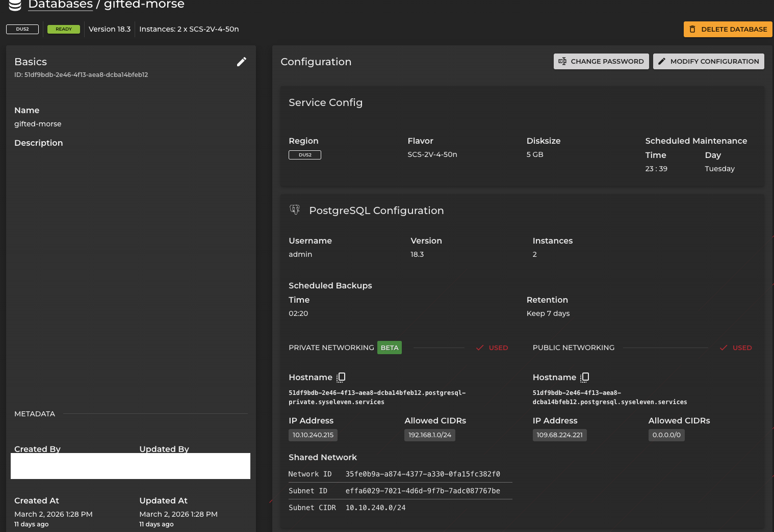Screen dimensions: 774x532
Task: Click the pencil icon on Modify Configuration
Action: click(662, 61)
